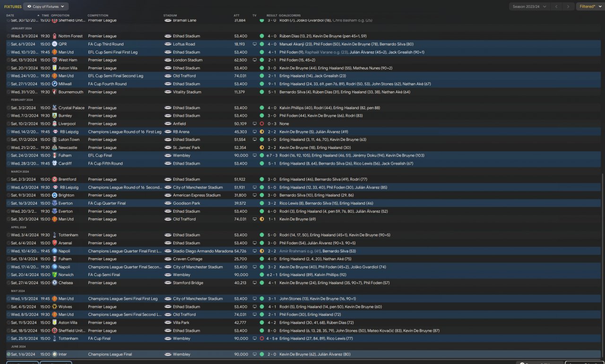Sort by the Result column header
This screenshot has width=605, height=364.
[x=272, y=15]
